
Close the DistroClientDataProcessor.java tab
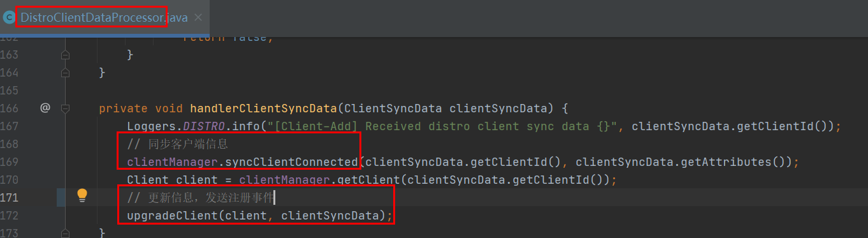198,18
